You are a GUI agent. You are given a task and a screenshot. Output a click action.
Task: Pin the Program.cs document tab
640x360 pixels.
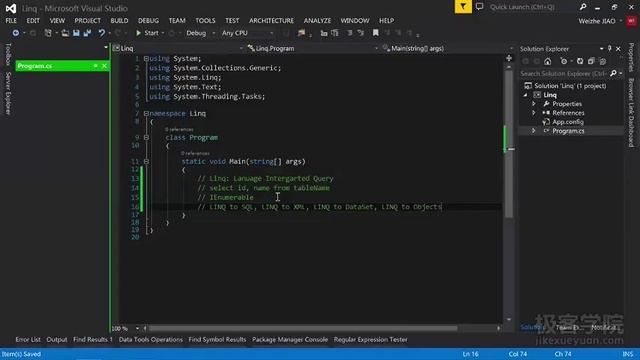click(x=96, y=66)
